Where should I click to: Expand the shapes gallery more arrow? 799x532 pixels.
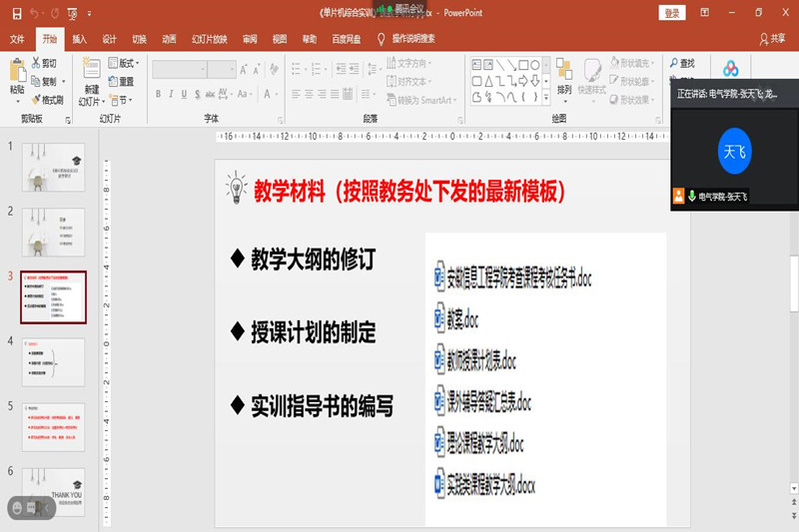[545, 97]
